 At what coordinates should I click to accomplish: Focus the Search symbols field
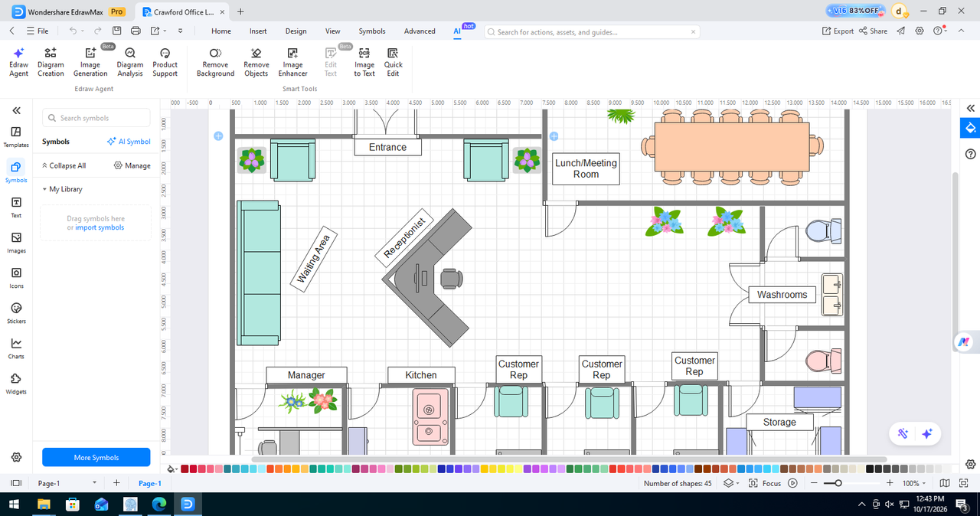[96, 118]
